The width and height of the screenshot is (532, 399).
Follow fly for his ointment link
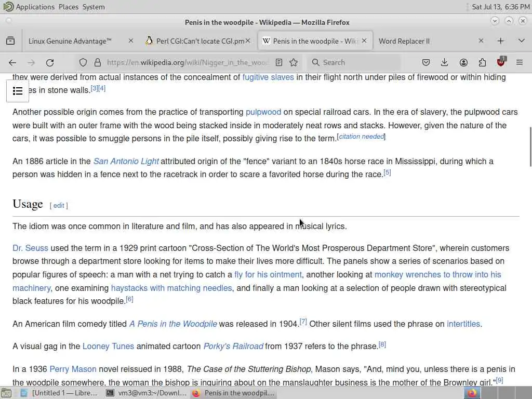[268, 274]
